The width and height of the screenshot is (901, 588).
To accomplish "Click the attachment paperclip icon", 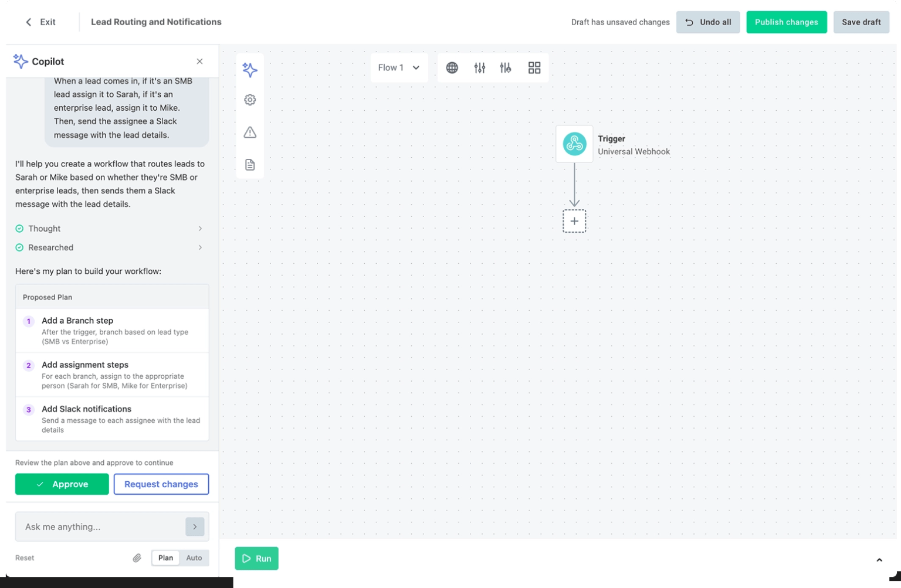I will click(137, 558).
